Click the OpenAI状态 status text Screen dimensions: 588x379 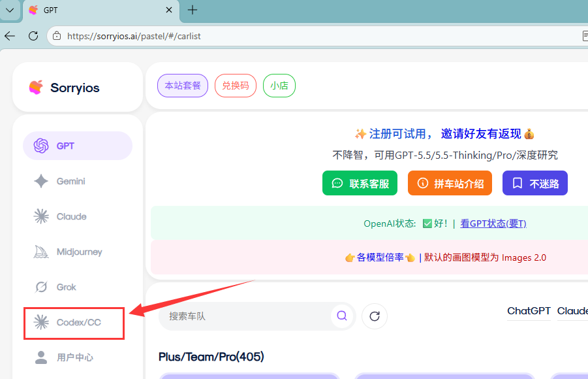(390, 223)
